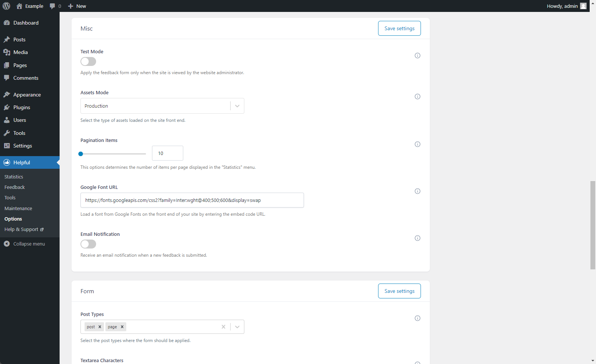The image size is (596, 364).
Task: Go to the Plugins menu
Action: 22,107
